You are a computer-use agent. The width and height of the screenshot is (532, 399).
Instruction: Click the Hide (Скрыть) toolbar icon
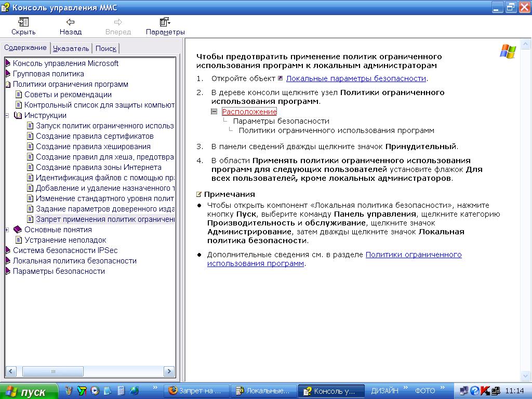point(23,22)
